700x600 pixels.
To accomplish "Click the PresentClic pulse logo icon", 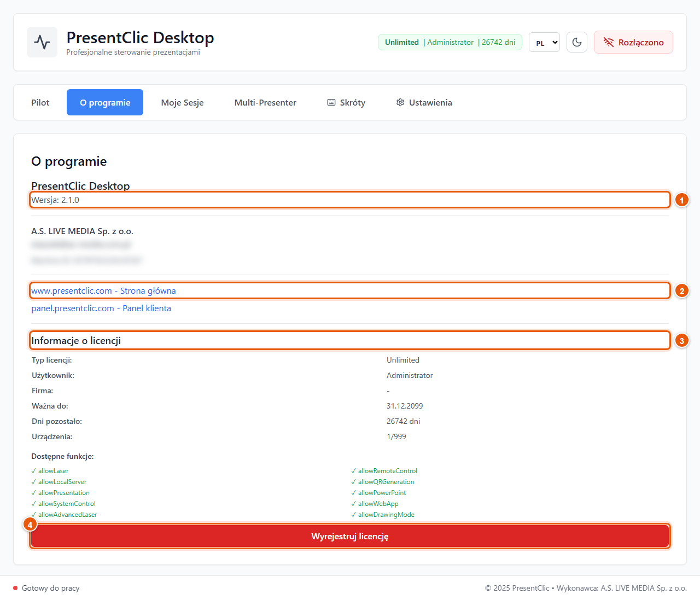I will [42, 42].
